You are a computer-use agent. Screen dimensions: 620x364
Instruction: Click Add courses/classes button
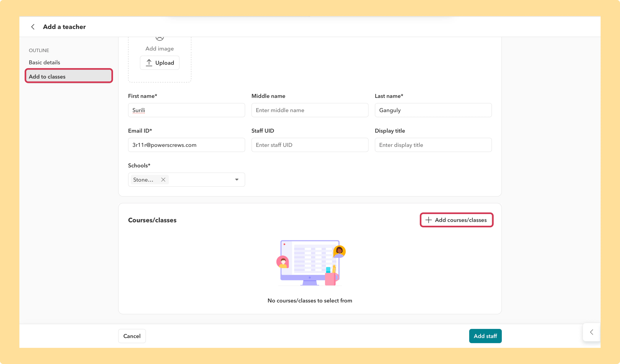(x=456, y=220)
